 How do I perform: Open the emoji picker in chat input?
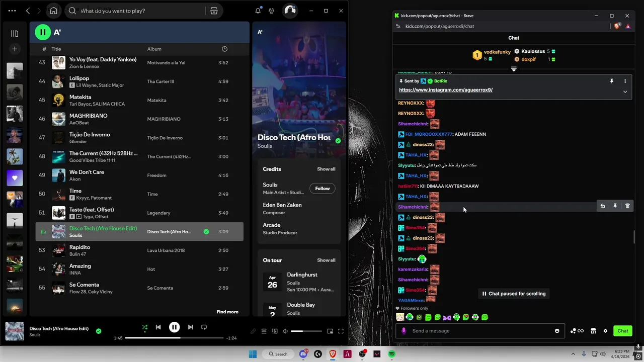[557, 331]
